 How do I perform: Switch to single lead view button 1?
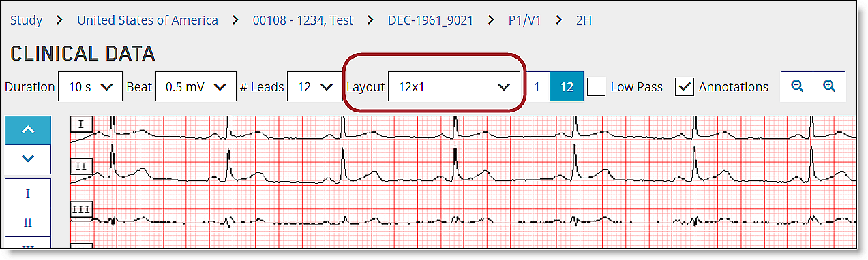click(x=537, y=87)
